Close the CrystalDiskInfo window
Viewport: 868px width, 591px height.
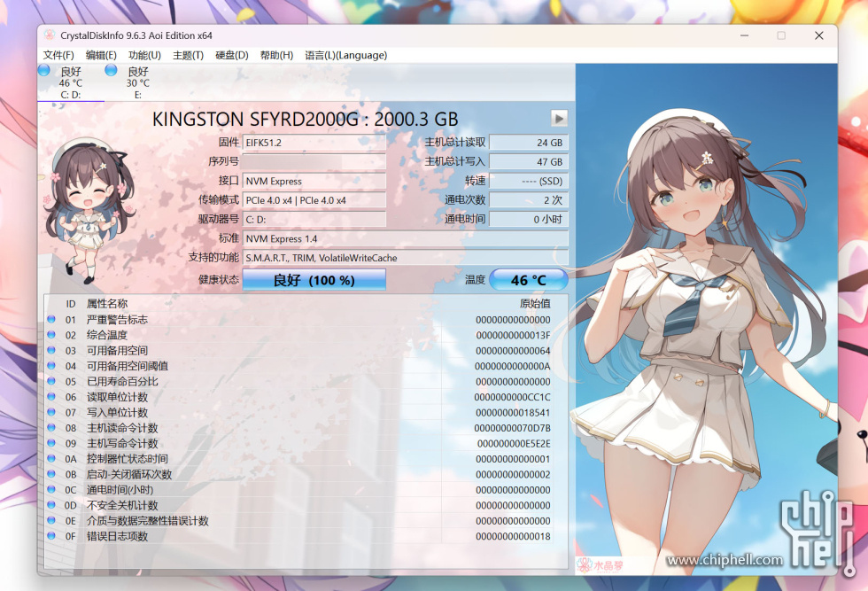coord(819,35)
